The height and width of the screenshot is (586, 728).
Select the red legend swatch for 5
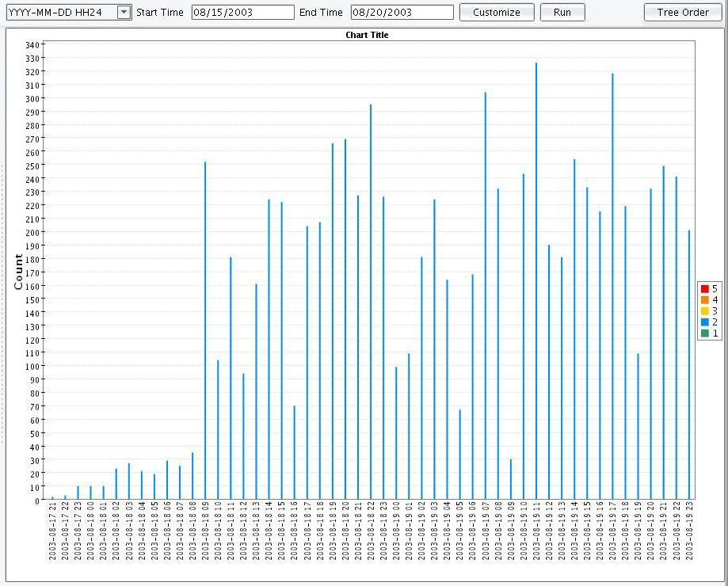coord(704,289)
